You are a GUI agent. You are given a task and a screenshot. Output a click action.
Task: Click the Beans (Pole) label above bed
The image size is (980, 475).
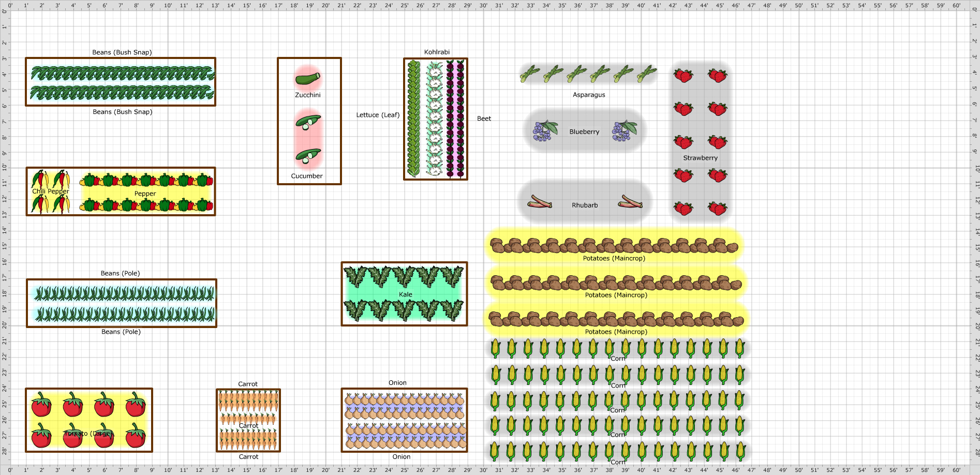click(120, 273)
